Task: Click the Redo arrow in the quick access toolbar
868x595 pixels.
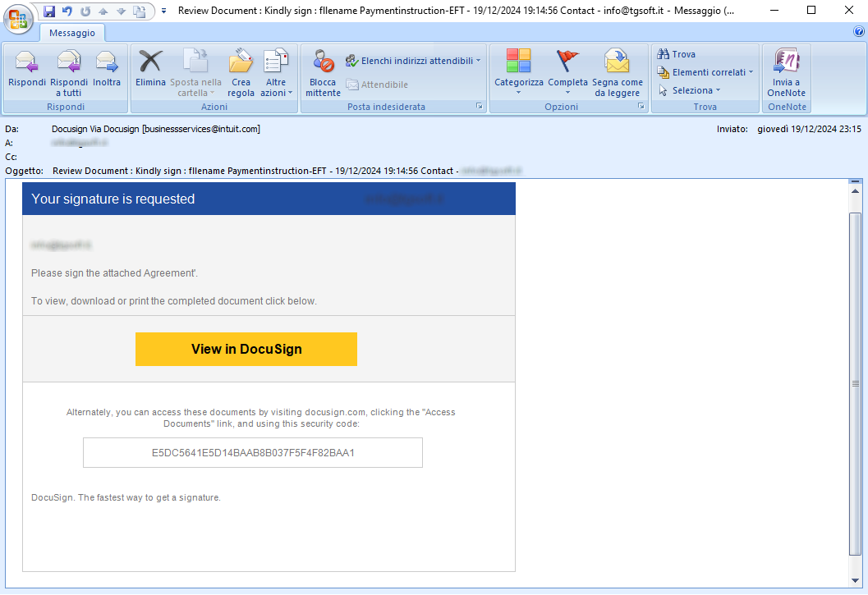Action: point(85,11)
